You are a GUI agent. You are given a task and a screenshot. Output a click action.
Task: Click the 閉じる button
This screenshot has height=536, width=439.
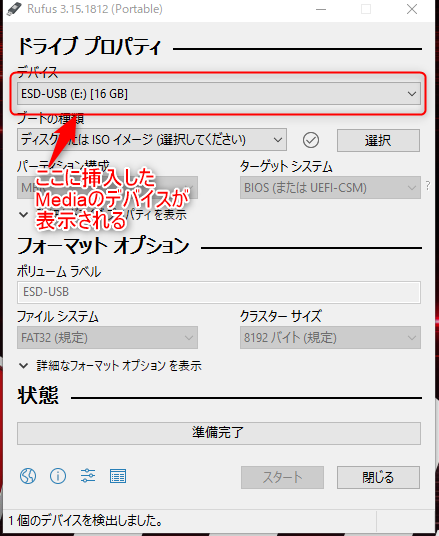[x=378, y=477]
